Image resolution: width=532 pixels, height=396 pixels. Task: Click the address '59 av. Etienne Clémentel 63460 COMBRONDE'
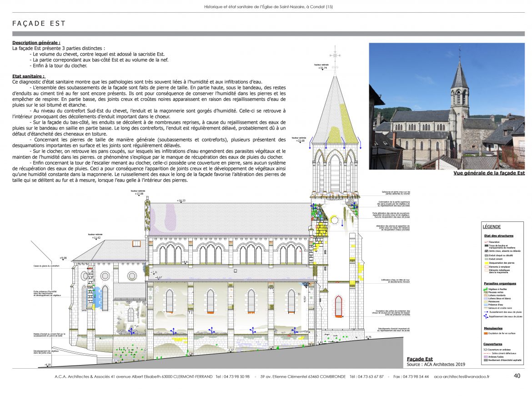pyautogui.click(x=303, y=376)
